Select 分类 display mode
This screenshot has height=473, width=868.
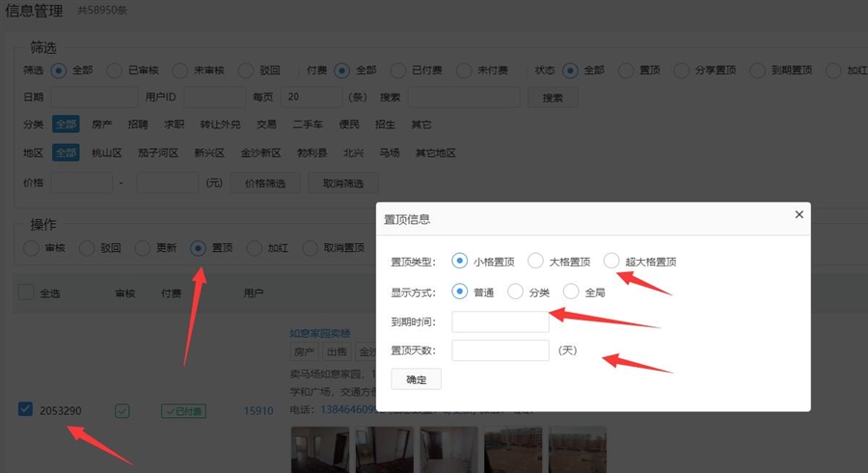click(x=515, y=292)
